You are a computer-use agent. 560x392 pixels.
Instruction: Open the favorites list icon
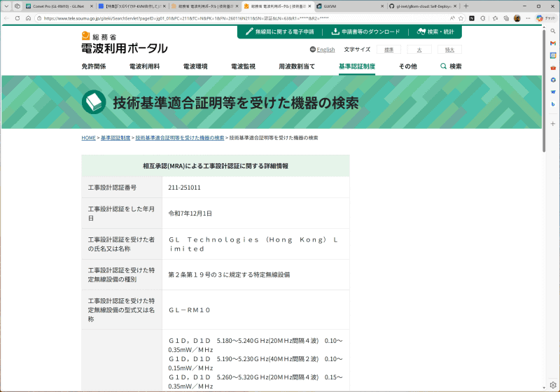495,18
